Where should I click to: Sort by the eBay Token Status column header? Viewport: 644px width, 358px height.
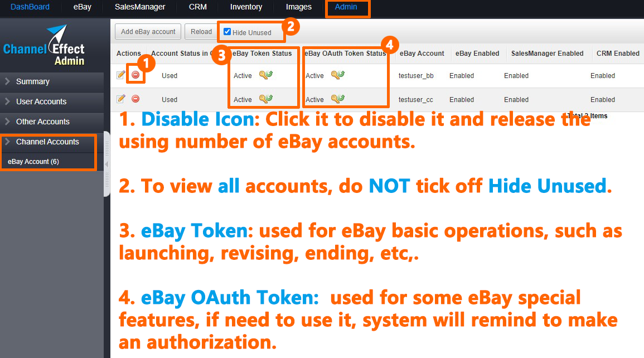262,54
